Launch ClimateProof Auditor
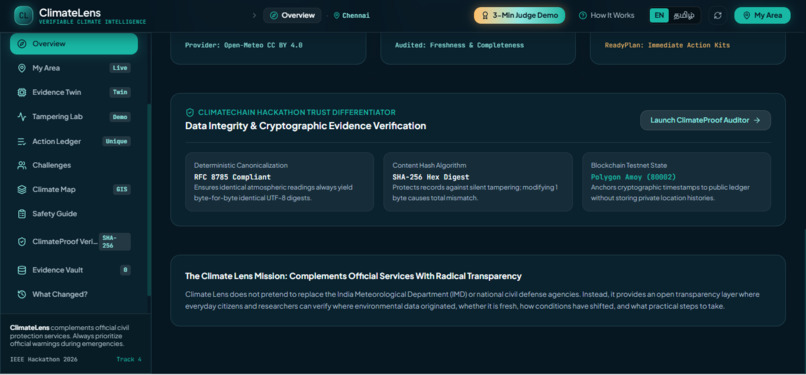The width and height of the screenshot is (806, 375). [705, 120]
